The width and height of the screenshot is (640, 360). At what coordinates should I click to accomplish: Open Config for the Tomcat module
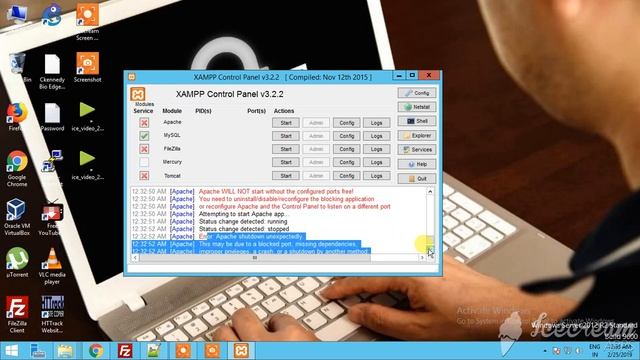point(347,176)
